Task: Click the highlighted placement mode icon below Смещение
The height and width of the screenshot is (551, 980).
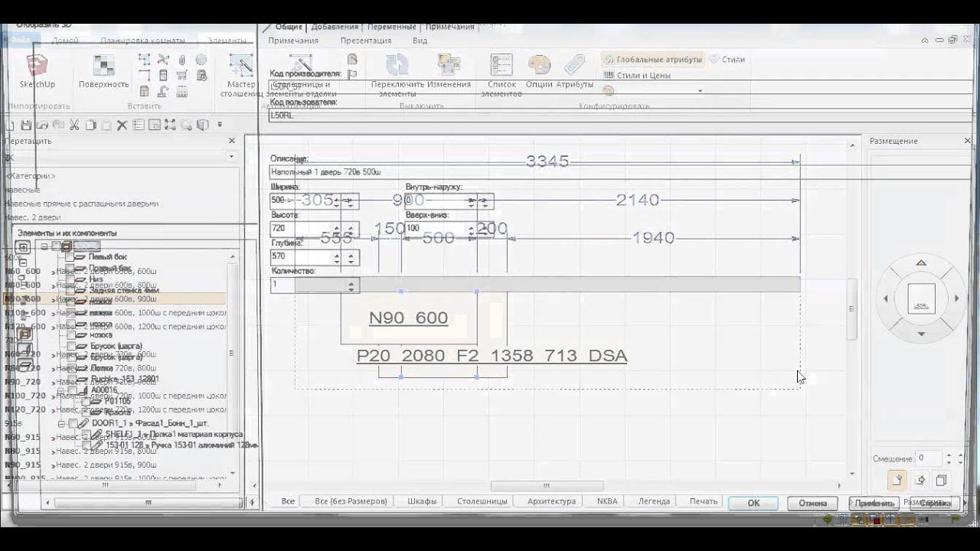Action: [x=897, y=480]
